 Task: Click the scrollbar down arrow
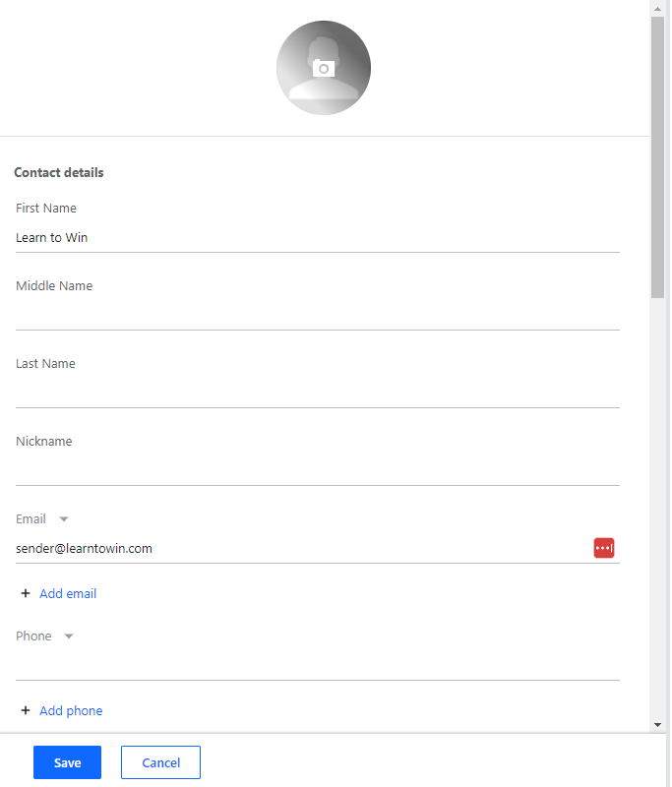point(657,725)
